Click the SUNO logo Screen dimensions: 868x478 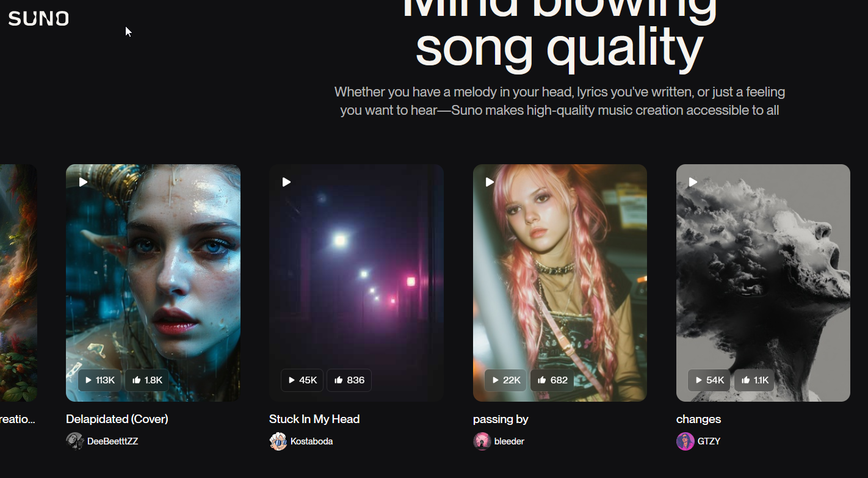[38, 19]
